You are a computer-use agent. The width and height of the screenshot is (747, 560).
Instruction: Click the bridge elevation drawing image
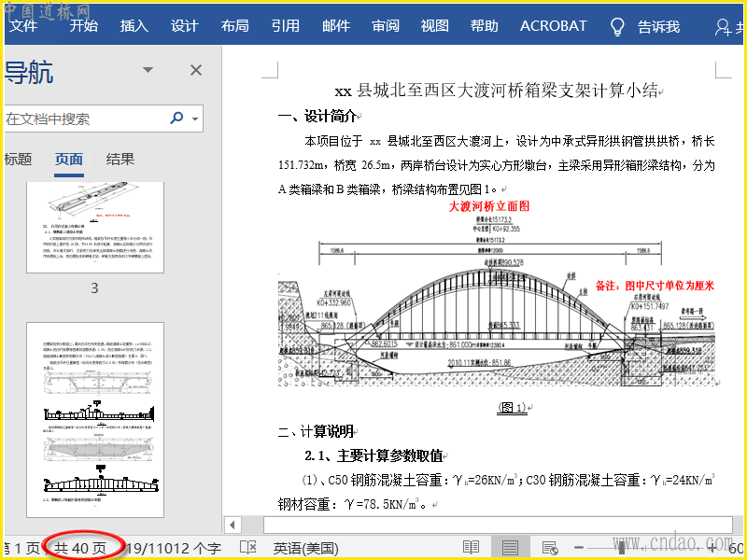coord(497,300)
